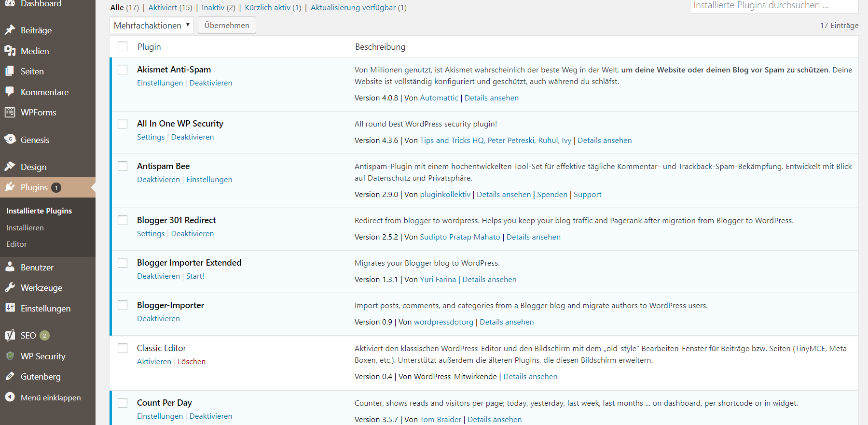868x425 pixels.
Task: Open Sudipto Pratap Mahato author link
Action: (x=460, y=237)
